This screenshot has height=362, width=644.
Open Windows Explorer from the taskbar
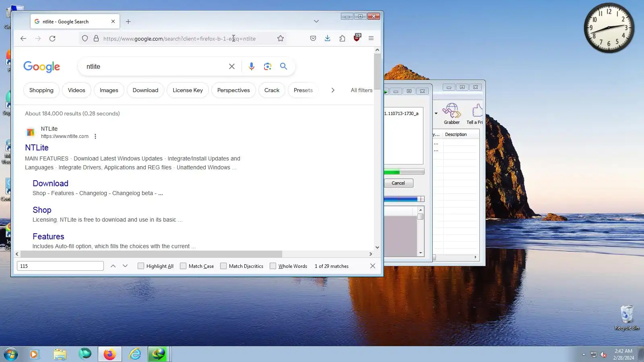[60, 354]
